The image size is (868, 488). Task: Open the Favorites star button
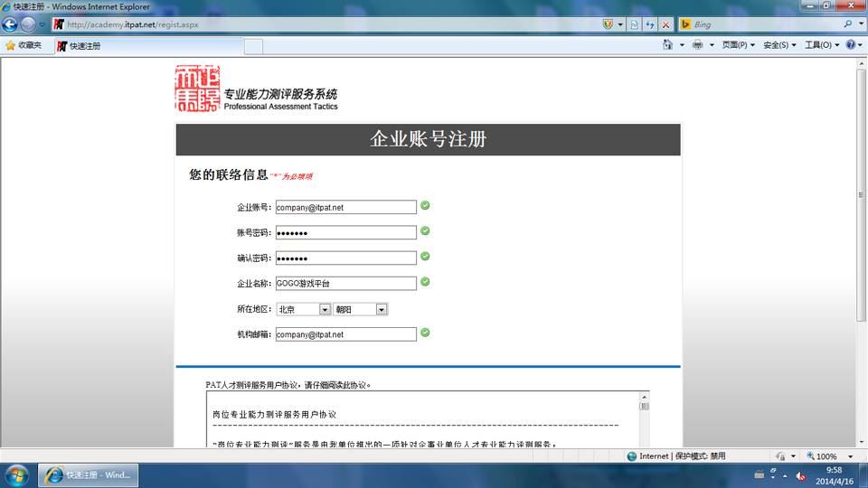tap(24, 45)
